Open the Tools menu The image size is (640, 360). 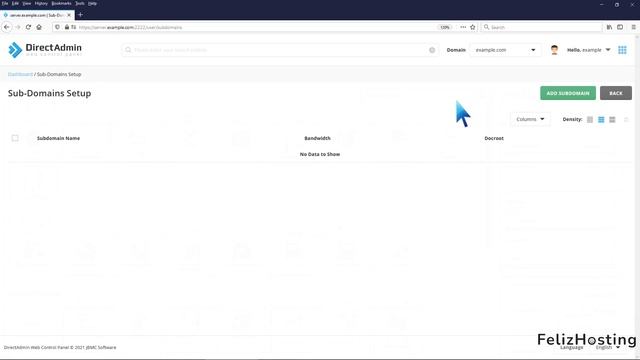point(80,3)
